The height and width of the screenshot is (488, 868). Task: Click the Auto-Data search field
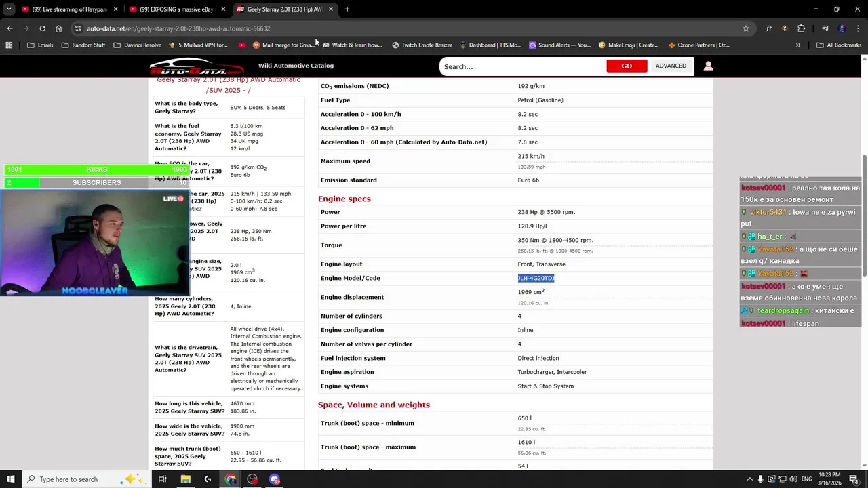click(x=522, y=66)
